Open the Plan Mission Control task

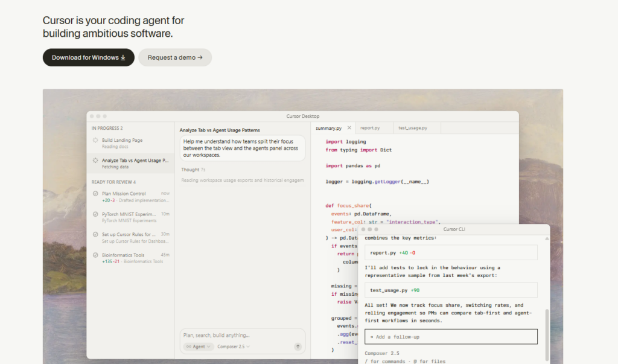coord(130,197)
